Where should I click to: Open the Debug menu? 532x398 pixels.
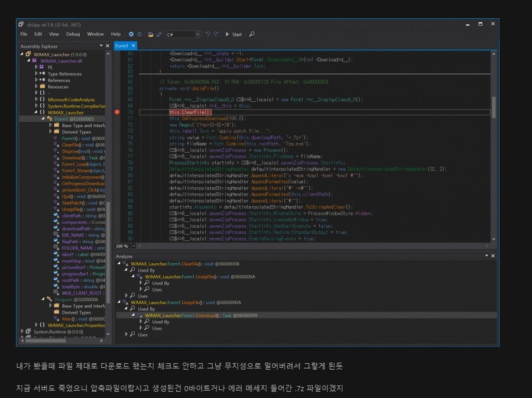coord(73,34)
